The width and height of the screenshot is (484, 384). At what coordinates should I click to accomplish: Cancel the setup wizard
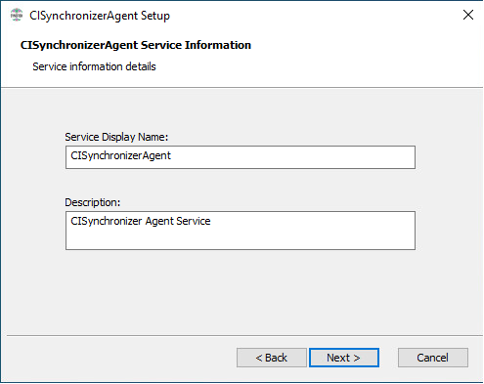(433, 358)
